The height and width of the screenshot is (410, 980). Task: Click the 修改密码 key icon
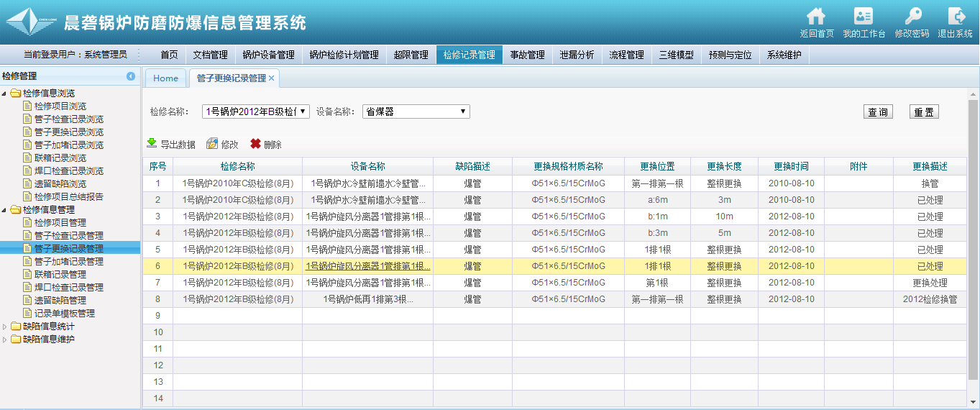point(912,17)
